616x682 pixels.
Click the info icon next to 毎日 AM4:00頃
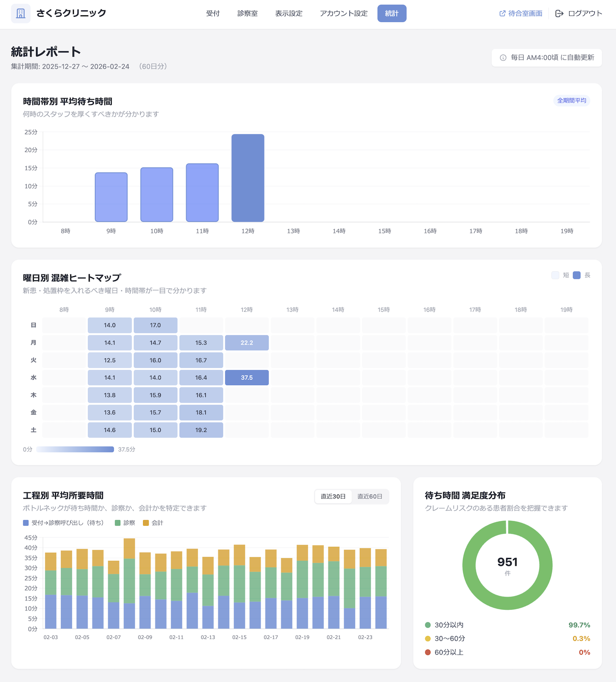tap(503, 58)
